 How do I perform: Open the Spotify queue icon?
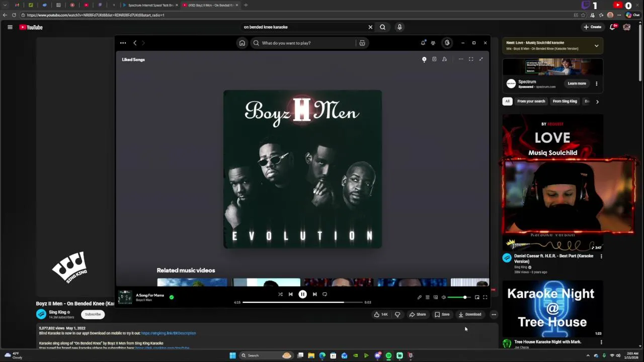click(428, 297)
